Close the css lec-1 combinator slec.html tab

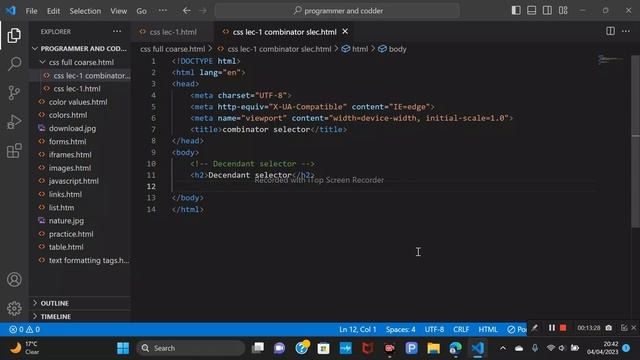[x=345, y=31]
